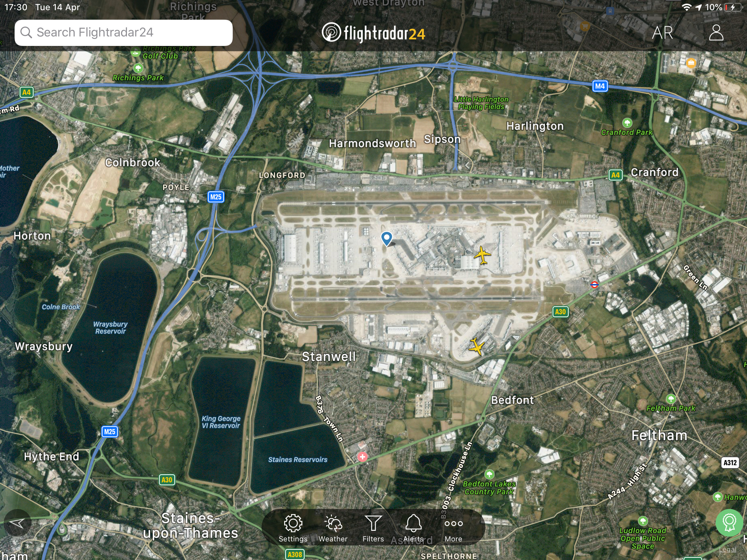Tap the AR view button
The width and height of the screenshot is (747, 560).
coord(662,33)
